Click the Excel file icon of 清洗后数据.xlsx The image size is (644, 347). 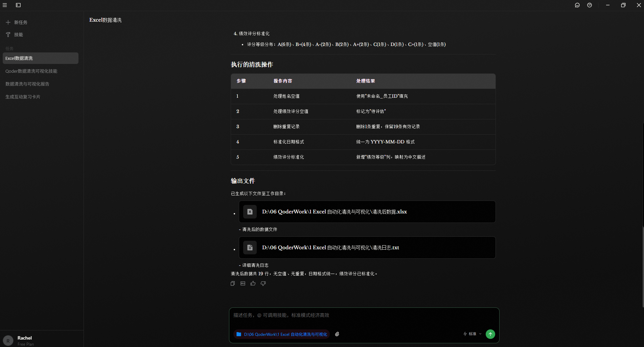tap(250, 212)
